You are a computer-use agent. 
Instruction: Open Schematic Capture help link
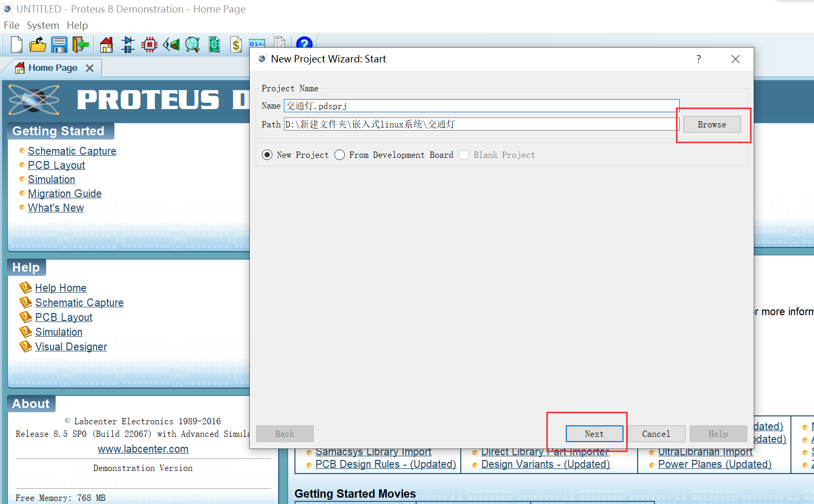pyautogui.click(x=79, y=303)
